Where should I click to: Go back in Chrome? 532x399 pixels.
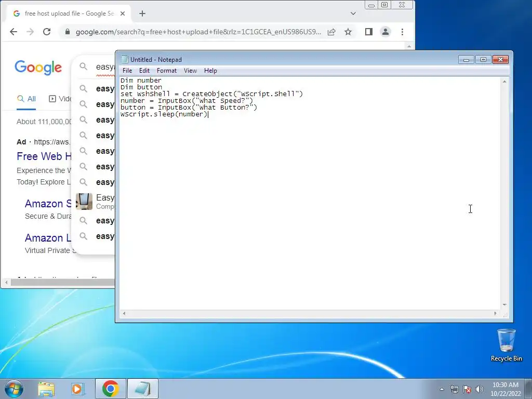pyautogui.click(x=13, y=32)
